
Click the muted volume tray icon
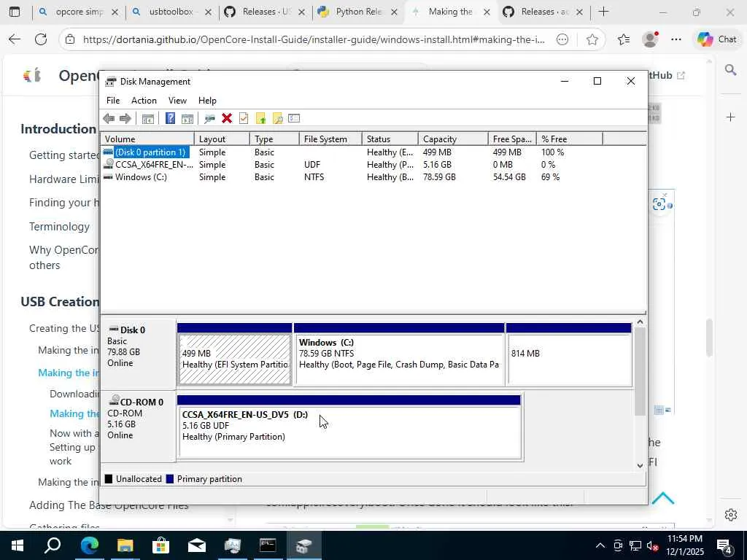(653, 545)
